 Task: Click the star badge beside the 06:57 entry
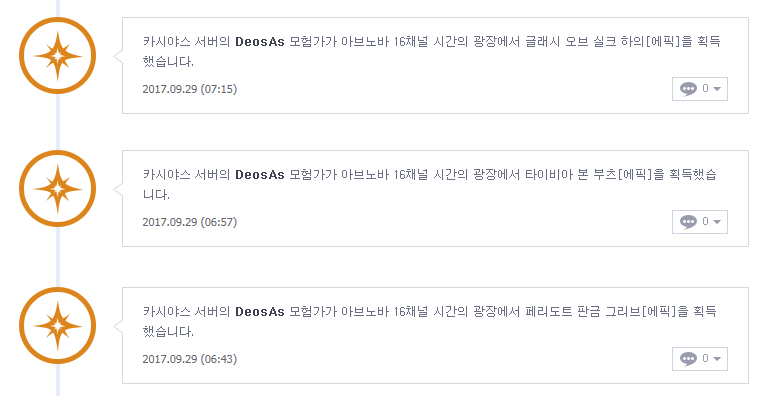57,189
